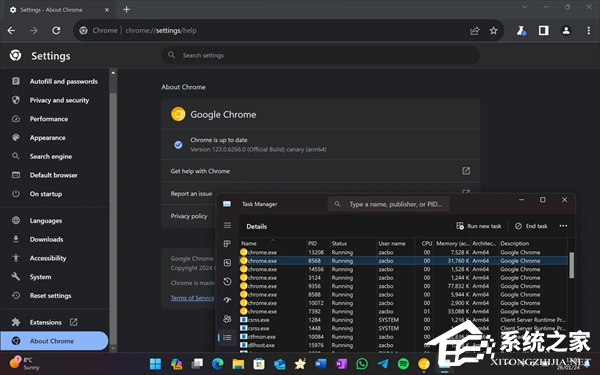The image size is (600, 375).
Task: Open Default browser settings
Action: [54, 175]
